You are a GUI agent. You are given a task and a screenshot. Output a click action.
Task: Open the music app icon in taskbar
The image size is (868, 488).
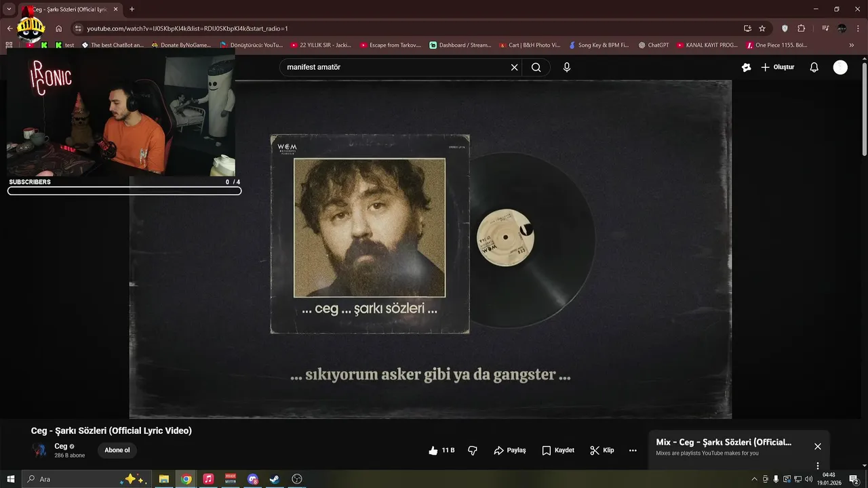click(208, 479)
